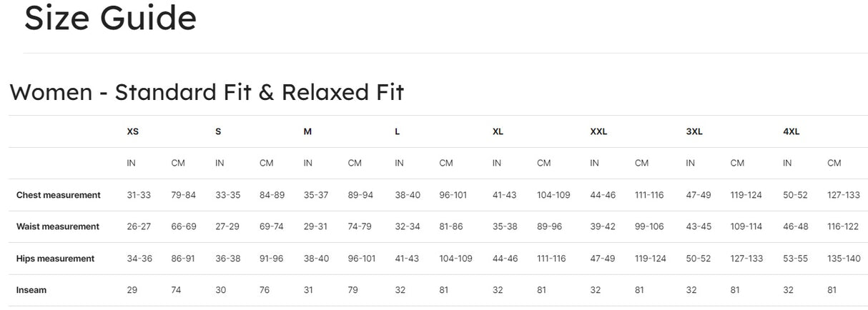Click the XS inseam value 29 inches
The height and width of the screenshot is (310, 868).
[x=132, y=290]
